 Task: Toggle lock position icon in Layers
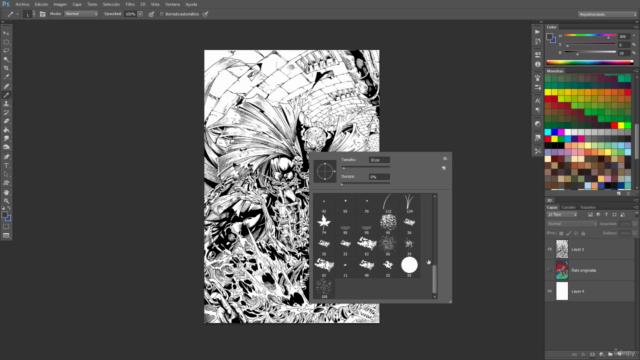[576, 233]
